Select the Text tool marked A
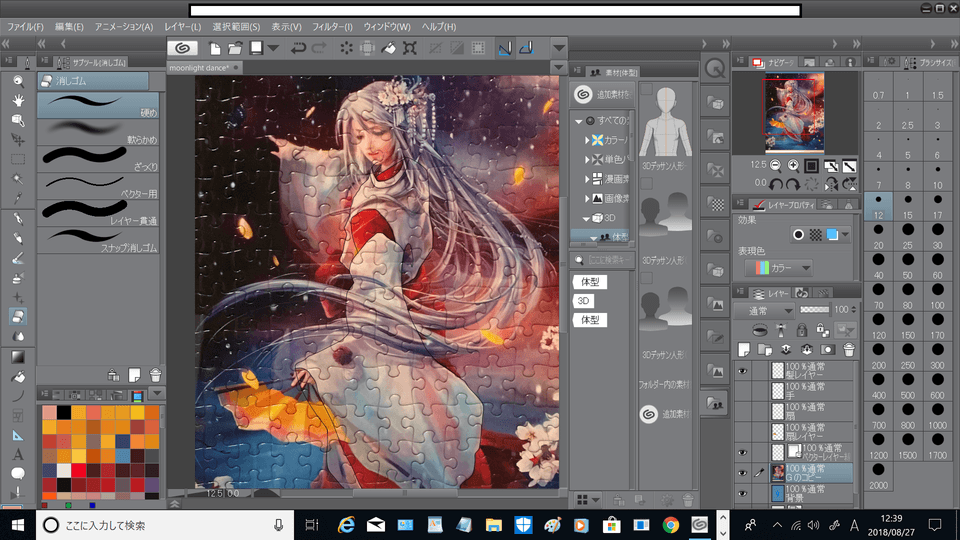The image size is (960, 540). pyautogui.click(x=18, y=454)
